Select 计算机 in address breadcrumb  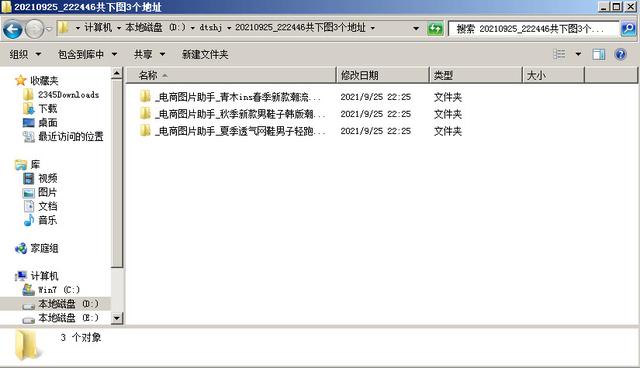click(x=98, y=28)
